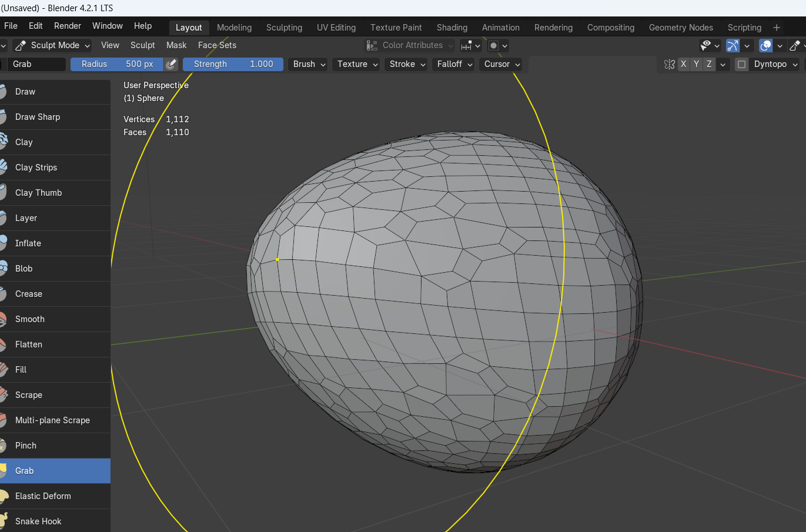806x532 pixels.
Task: Select the Clay Strips brush icon
Action: 3,168
